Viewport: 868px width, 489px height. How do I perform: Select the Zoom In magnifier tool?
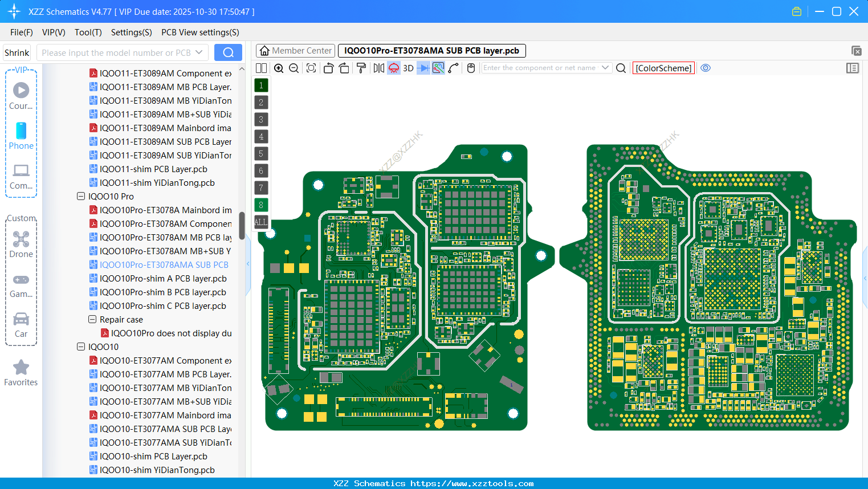[279, 68]
